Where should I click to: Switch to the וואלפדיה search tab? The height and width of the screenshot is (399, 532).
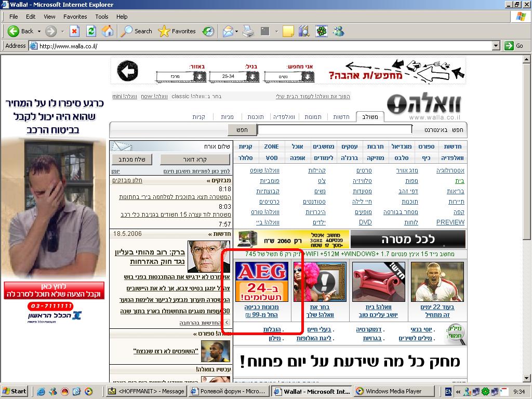(284, 117)
